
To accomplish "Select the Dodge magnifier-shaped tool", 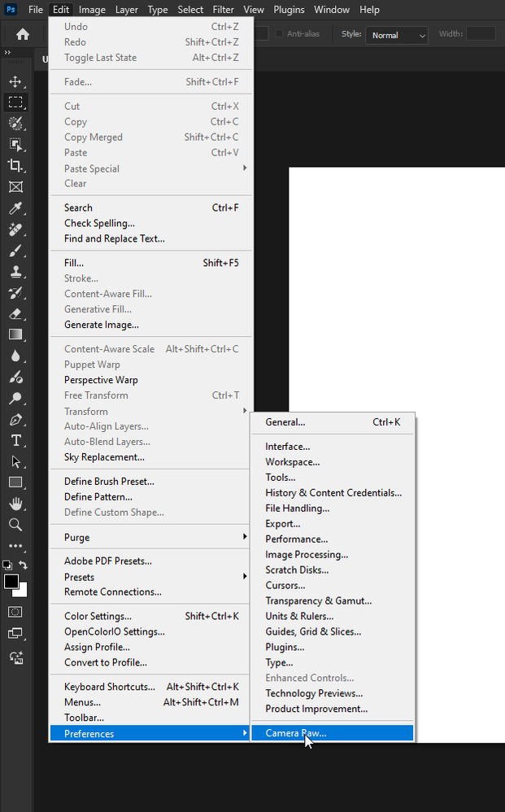I will (15, 398).
